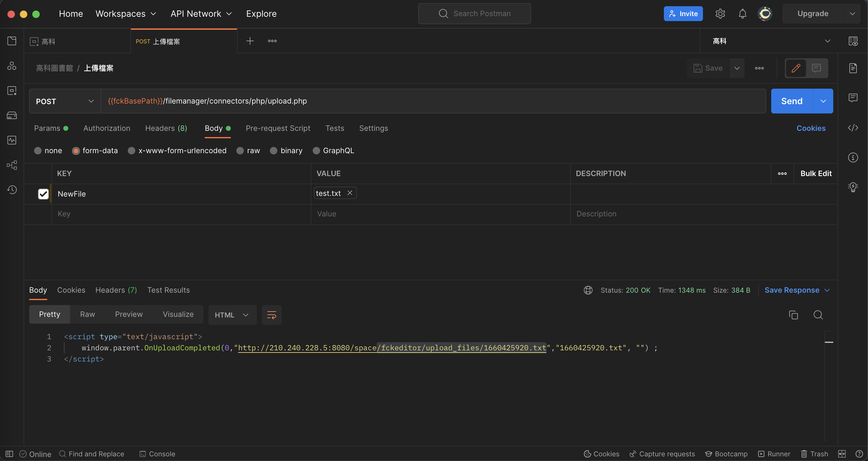Open the Code snippet pane
The height and width of the screenshot is (461, 868).
(x=853, y=128)
